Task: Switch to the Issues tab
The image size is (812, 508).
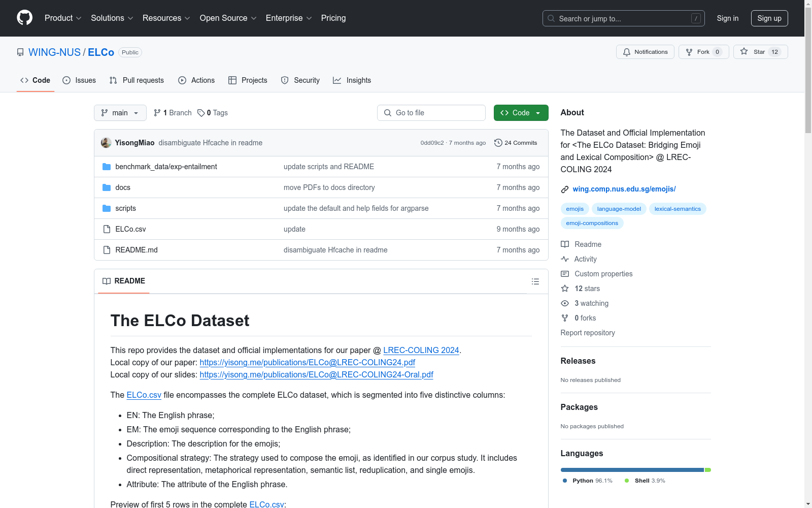Action: pyautogui.click(x=79, y=80)
